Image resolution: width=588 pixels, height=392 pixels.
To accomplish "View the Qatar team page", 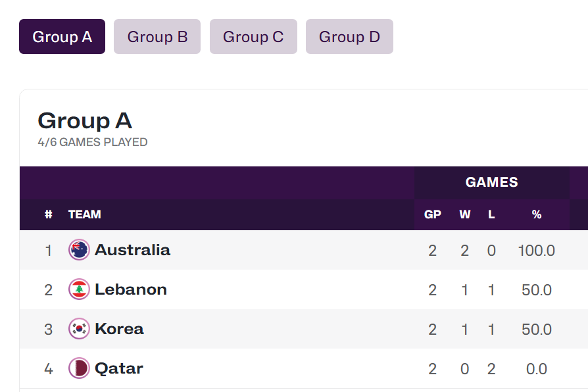I will tap(119, 368).
